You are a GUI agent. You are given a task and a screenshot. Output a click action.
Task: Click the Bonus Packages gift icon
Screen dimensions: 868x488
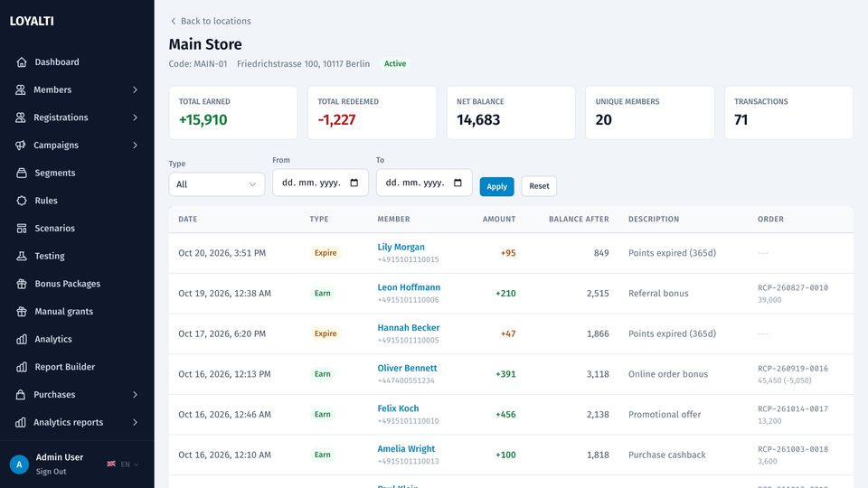(x=22, y=283)
